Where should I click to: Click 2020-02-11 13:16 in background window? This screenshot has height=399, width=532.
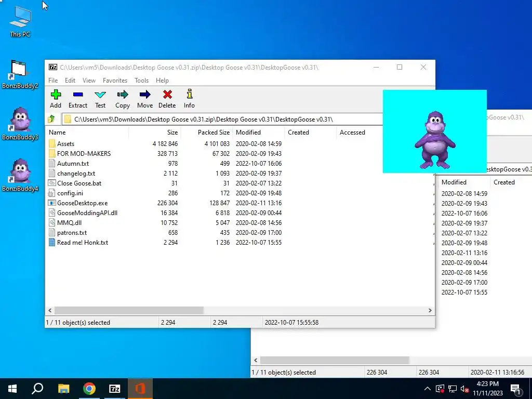click(x=464, y=253)
